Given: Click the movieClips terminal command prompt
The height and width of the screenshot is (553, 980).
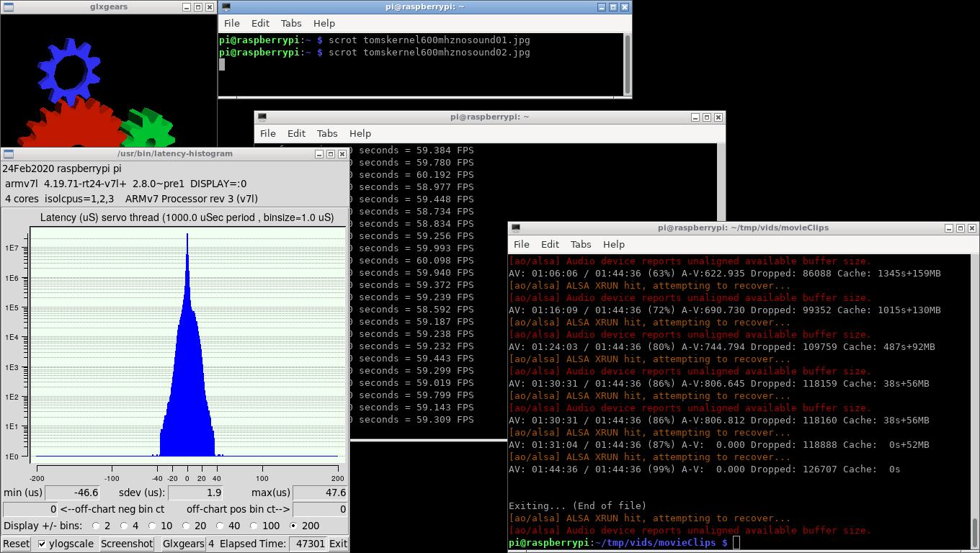Looking at the screenshot, I should tap(618, 543).
